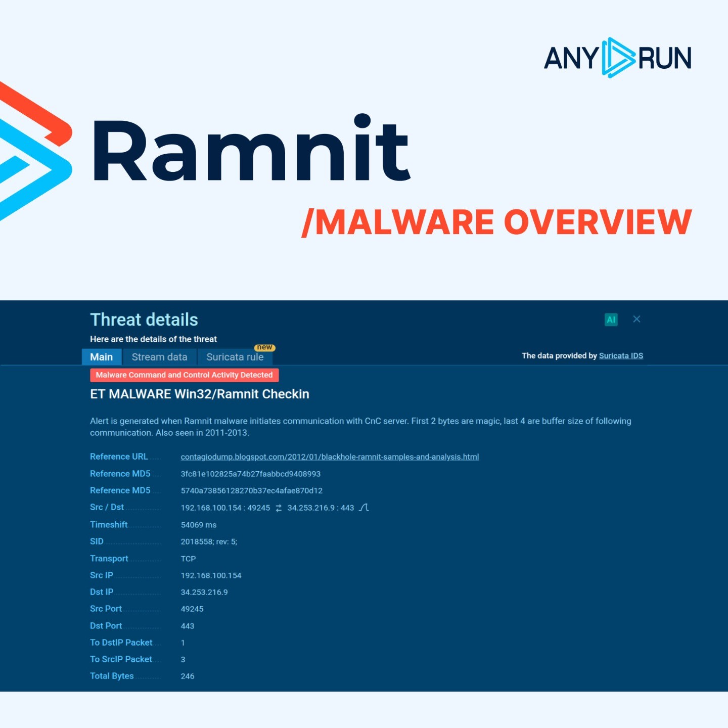This screenshot has height=728, width=728.
Task: Select the Main tab
Action: point(102,357)
